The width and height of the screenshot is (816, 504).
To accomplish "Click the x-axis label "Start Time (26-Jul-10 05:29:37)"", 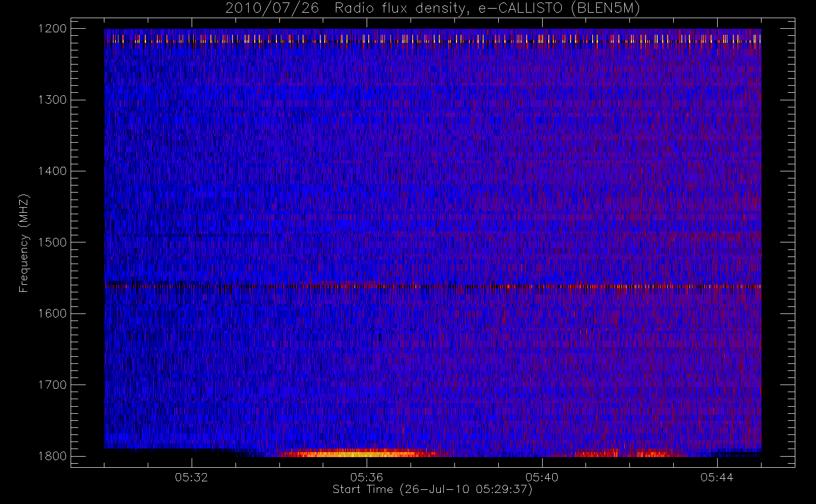I will [432, 489].
